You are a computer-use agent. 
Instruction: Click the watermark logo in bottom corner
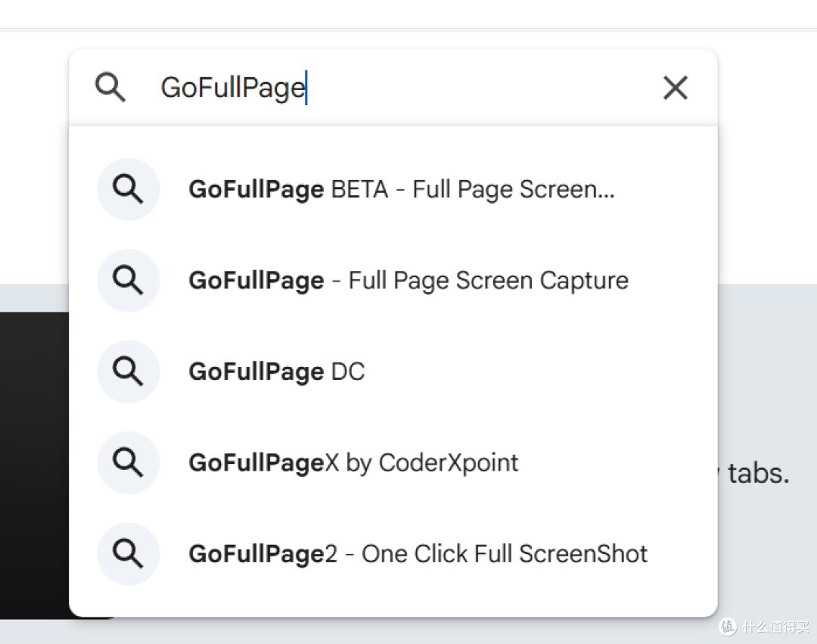coord(728,626)
